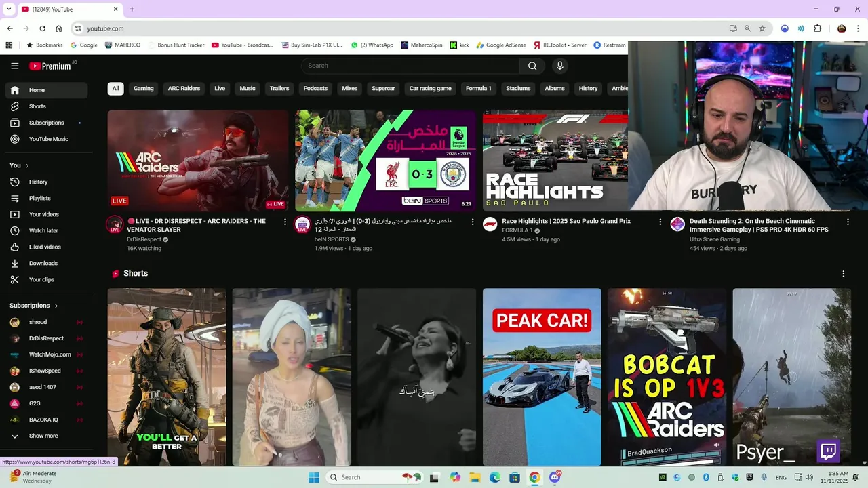Open the IShowSpeed subscription channel
Image resolution: width=868 pixels, height=488 pixels.
(46, 371)
